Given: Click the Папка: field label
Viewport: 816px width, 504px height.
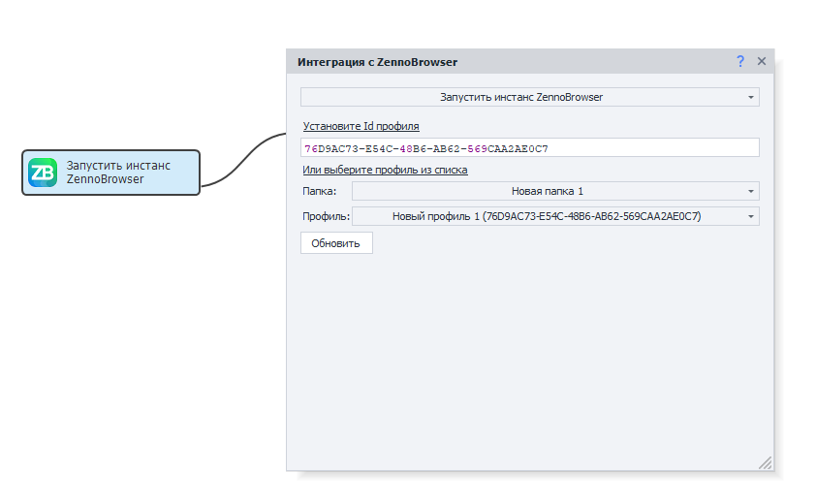Looking at the screenshot, I should (x=319, y=192).
